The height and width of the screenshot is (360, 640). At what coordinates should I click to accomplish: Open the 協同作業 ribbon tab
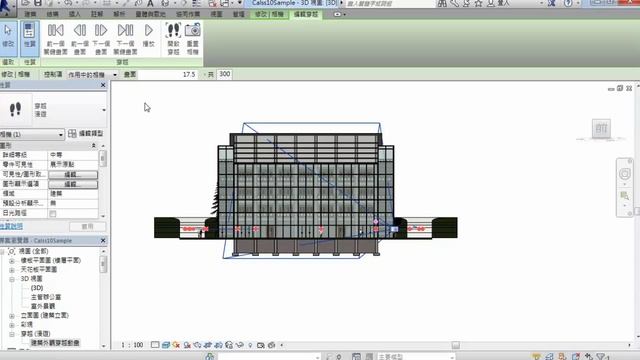point(188,14)
